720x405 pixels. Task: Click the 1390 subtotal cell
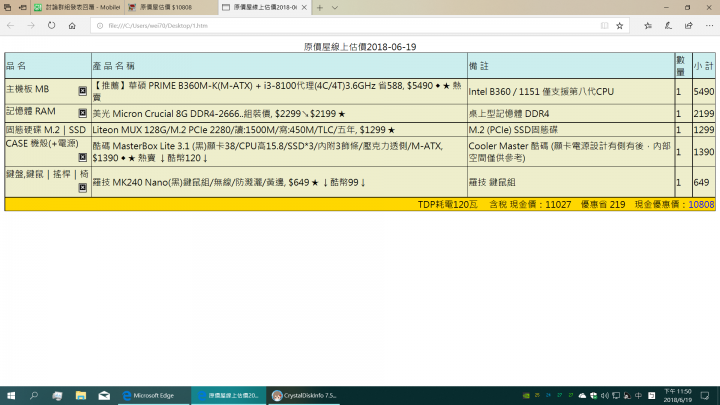(x=703, y=152)
